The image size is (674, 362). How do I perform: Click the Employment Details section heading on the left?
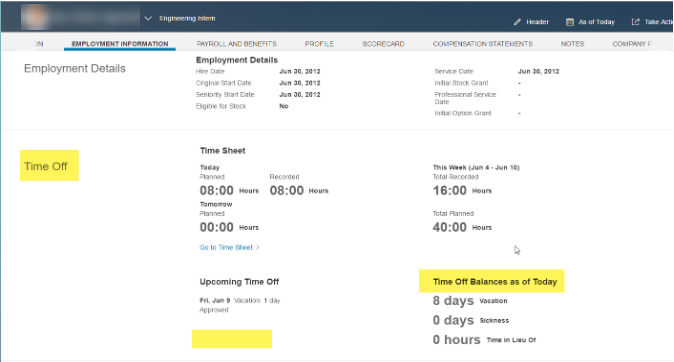point(75,68)
